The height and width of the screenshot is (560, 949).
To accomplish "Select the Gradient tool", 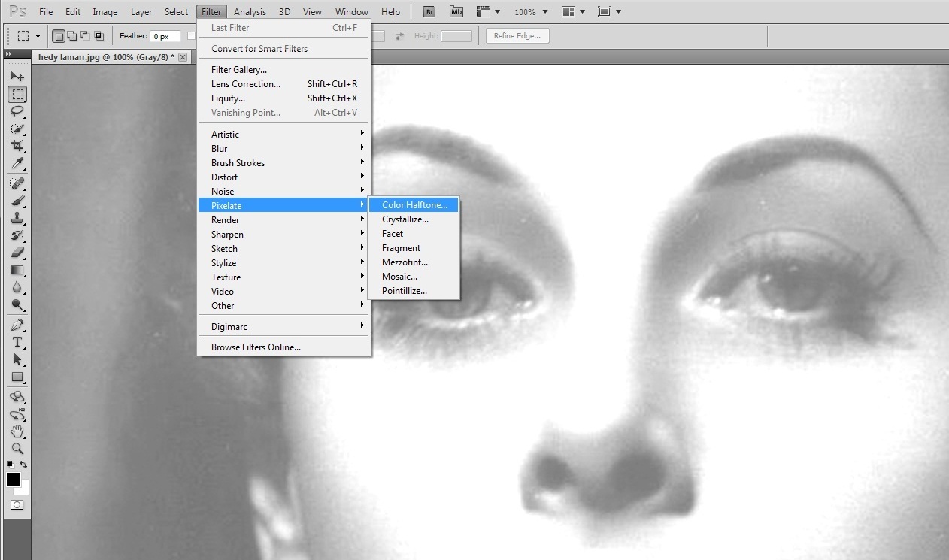I will (17, 271).
